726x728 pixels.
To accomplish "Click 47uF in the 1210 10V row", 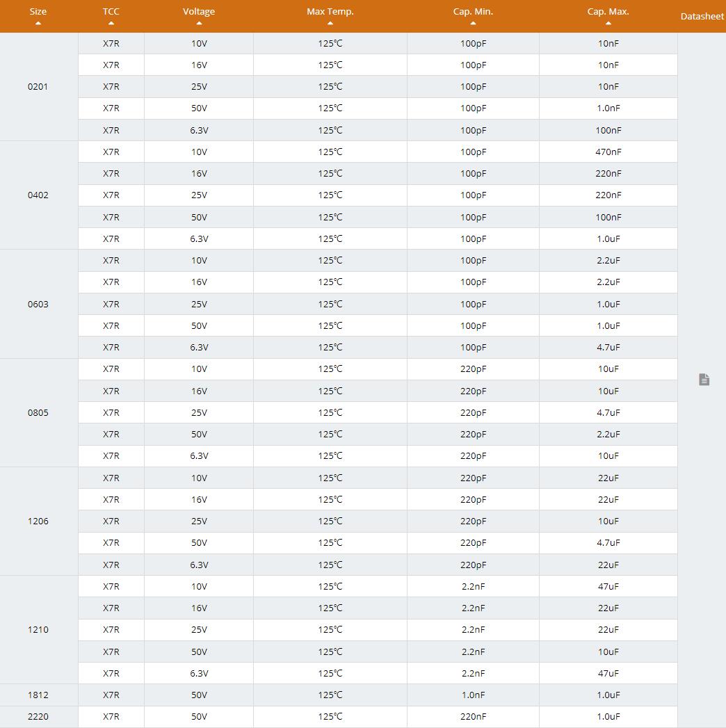I will [608, 586].
